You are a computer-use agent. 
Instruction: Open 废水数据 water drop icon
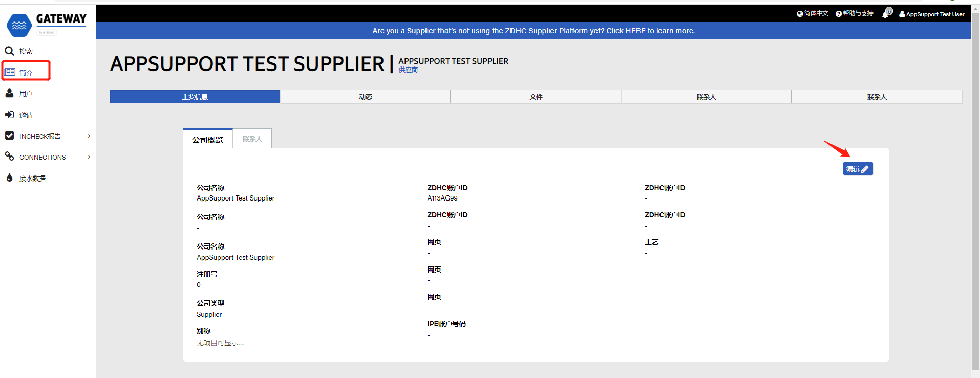pyautogui.click(x=9, y=178)
